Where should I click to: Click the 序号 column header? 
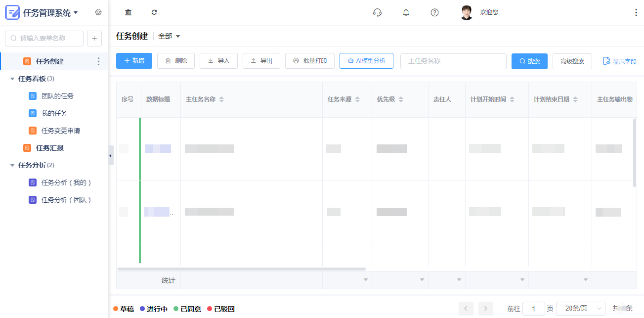(x=128, y=99)
